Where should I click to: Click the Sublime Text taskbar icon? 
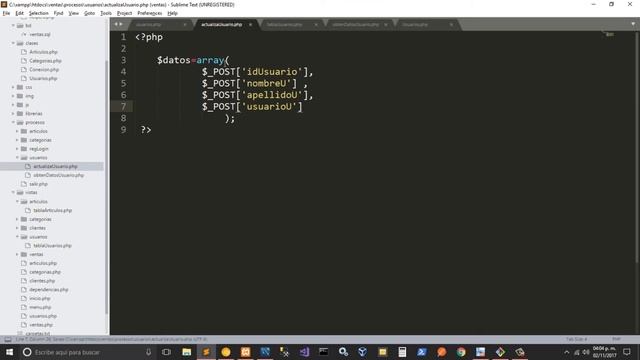coord(206,352)
